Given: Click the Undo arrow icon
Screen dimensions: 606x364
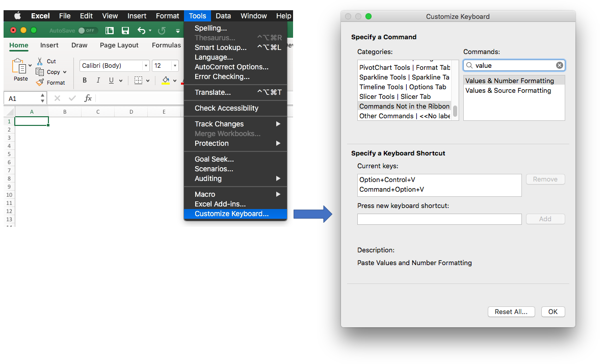Looking at the screenshot, I should coord(142,31).
